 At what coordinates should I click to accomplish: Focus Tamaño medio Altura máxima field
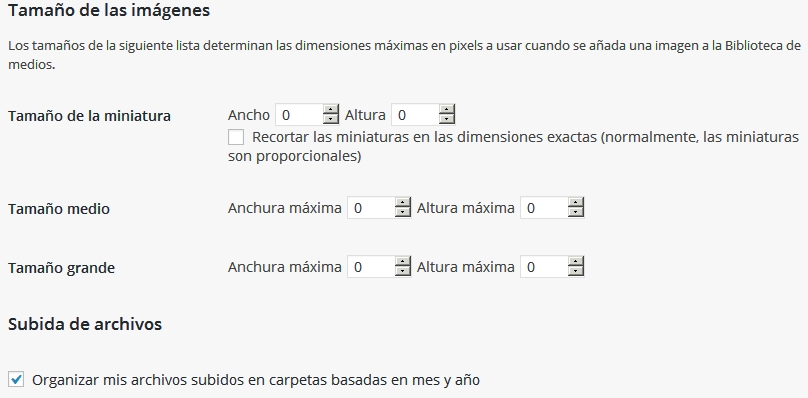(x=544, y=208)
